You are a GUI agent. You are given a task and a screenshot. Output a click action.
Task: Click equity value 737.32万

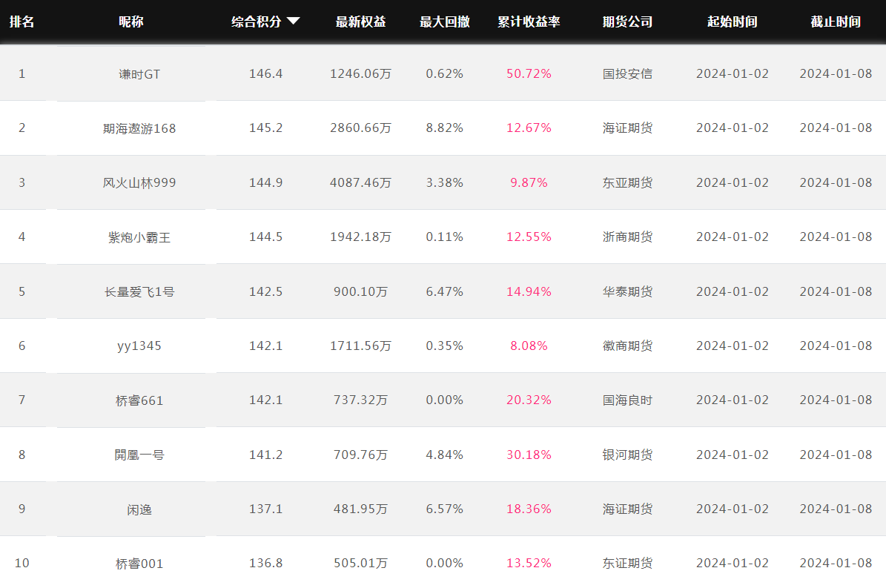pyautogui.click(x=360, y=400)
